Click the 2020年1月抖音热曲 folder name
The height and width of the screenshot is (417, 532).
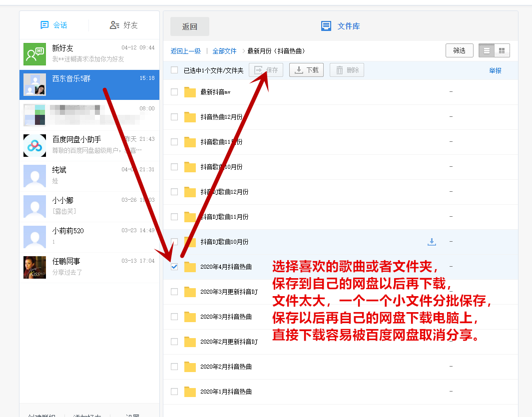pyautogui.click(x=226, y=392)
